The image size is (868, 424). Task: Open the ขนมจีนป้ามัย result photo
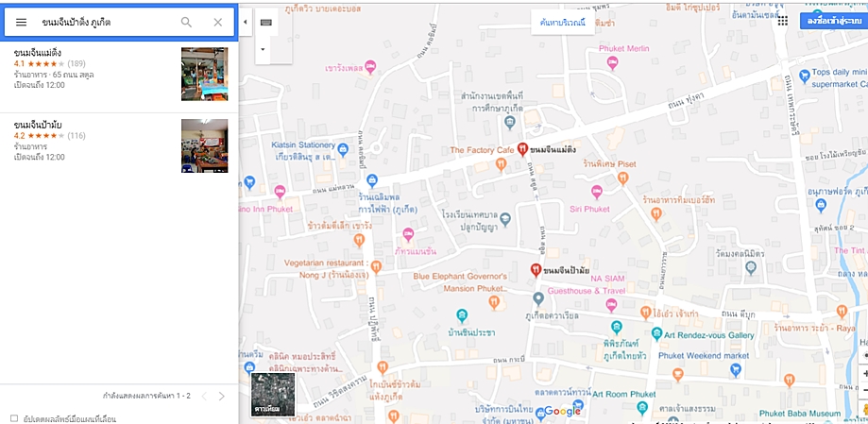coord(204,145)
